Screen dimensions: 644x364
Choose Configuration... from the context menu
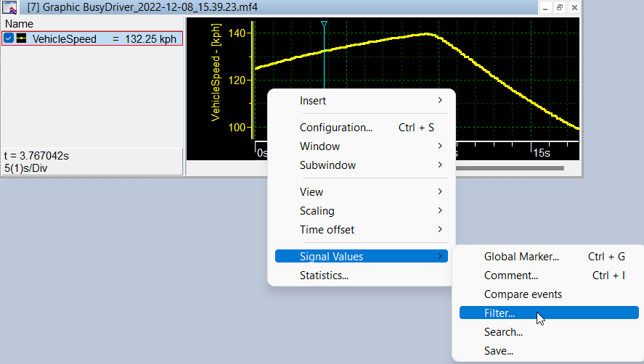click(x=362, y=128)
